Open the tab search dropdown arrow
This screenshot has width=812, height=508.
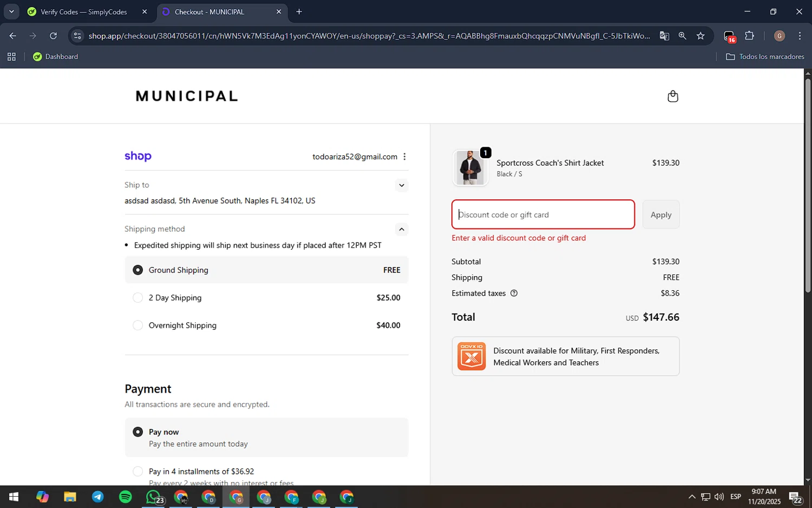tap(11, 11)
